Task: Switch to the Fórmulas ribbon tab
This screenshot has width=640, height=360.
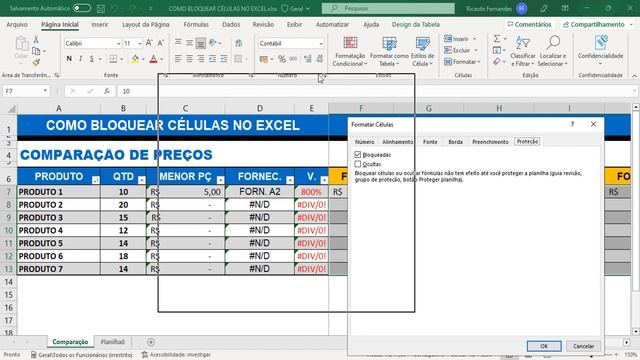Action: (x=196, y=24)
